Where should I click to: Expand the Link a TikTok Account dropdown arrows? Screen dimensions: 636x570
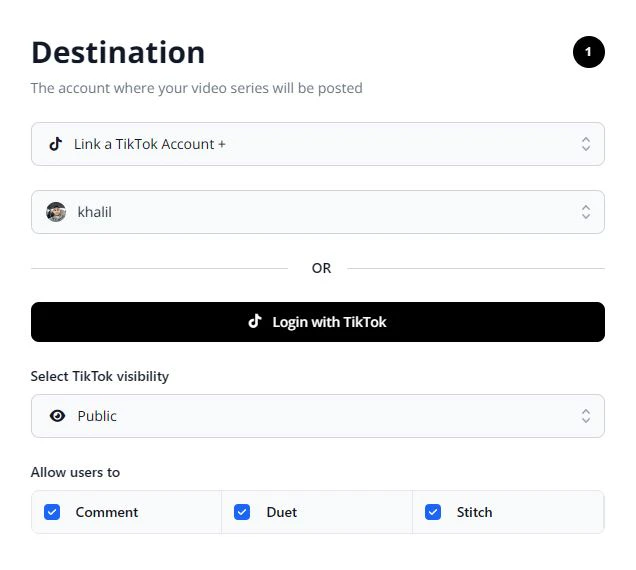click(x=586, y=144)
